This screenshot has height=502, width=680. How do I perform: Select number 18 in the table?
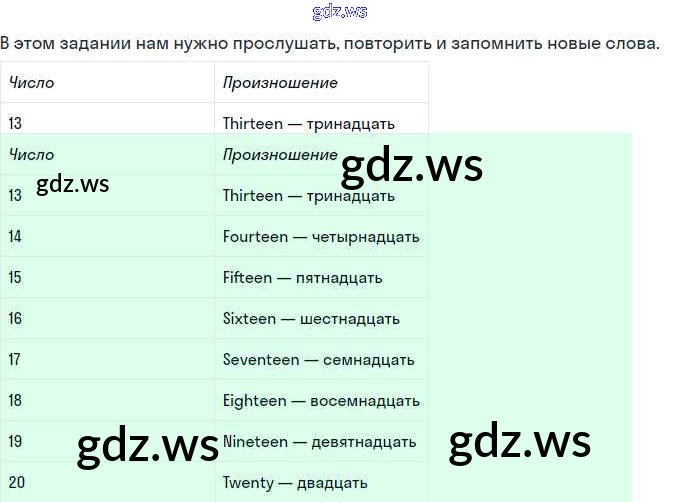[15, 401]
